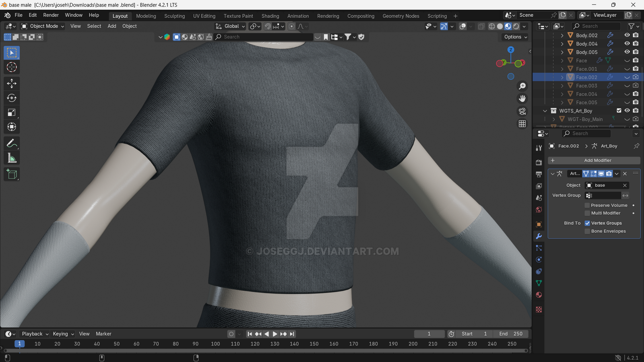Enable Bone Envelopes checkbox
The width and height of the screenshot is (644, 362).
[587, 231]
